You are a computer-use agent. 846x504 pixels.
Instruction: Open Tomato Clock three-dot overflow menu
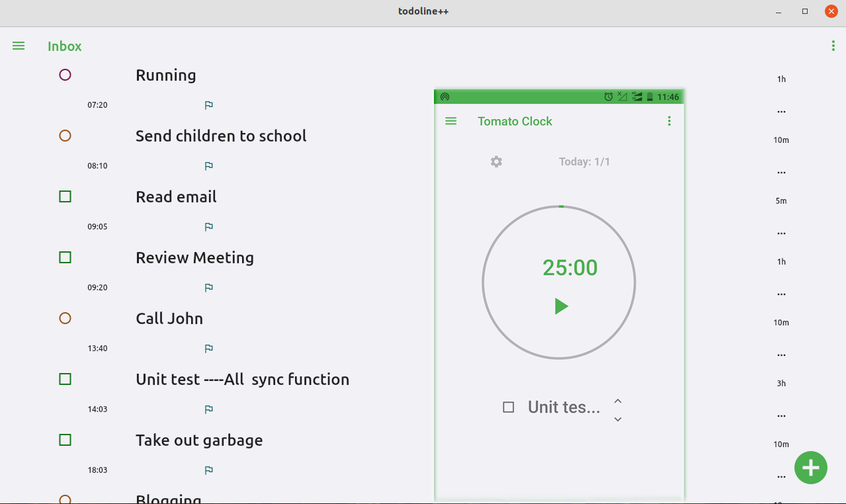click(x=669, y=121)
